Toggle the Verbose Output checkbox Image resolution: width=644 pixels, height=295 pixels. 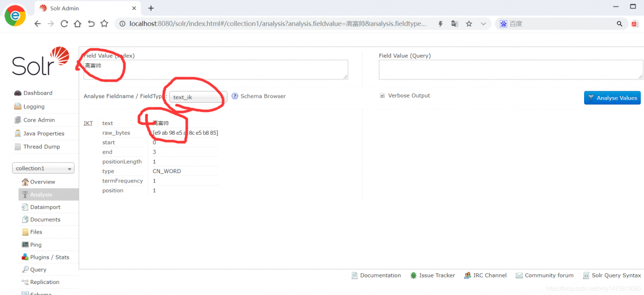382,95
